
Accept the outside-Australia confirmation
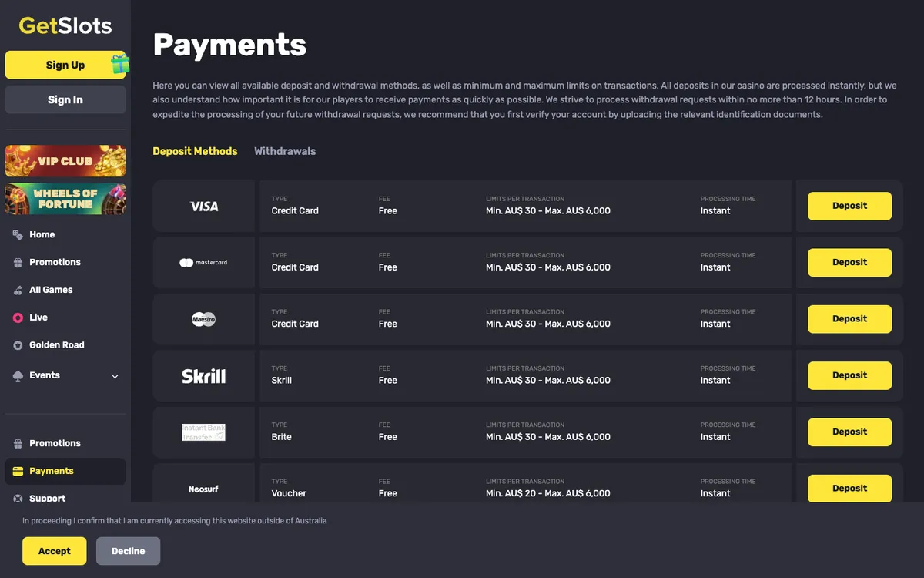[54, 551]
